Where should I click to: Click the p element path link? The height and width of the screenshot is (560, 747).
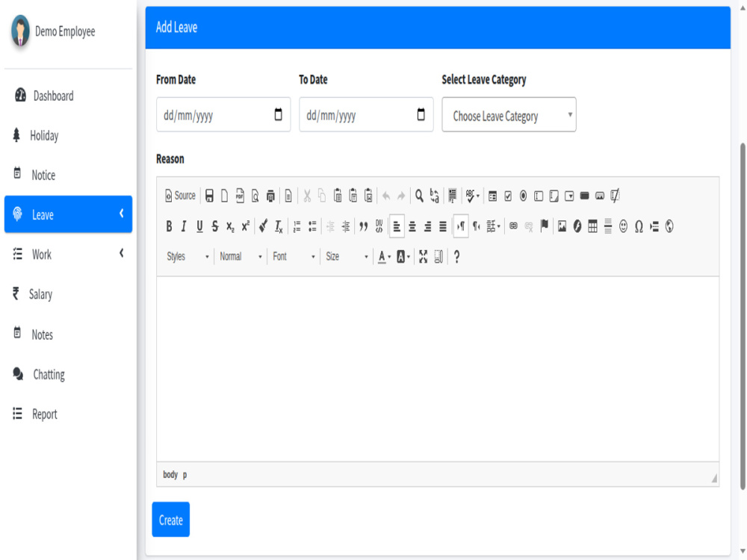pyautogui.click(x=185, y=475)
